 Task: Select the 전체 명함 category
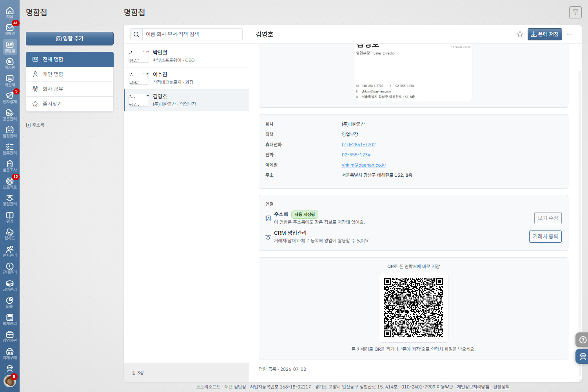(x=70, y=59)
